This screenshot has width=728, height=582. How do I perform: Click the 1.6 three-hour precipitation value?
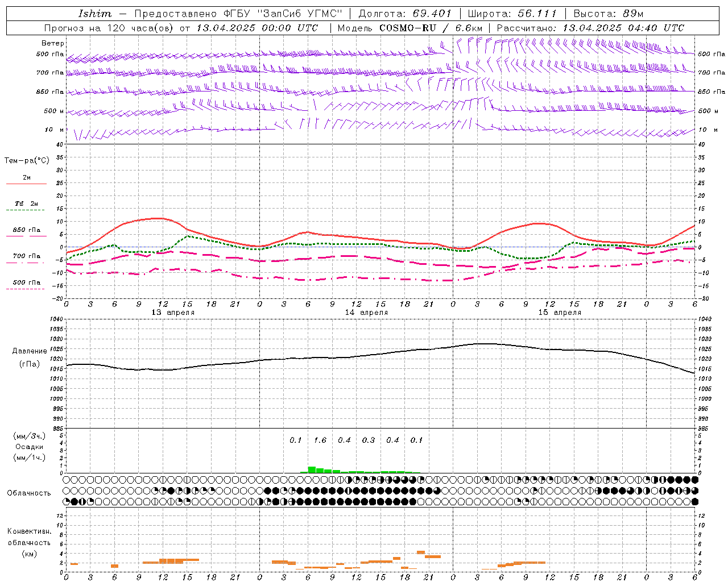click(320, 440)
